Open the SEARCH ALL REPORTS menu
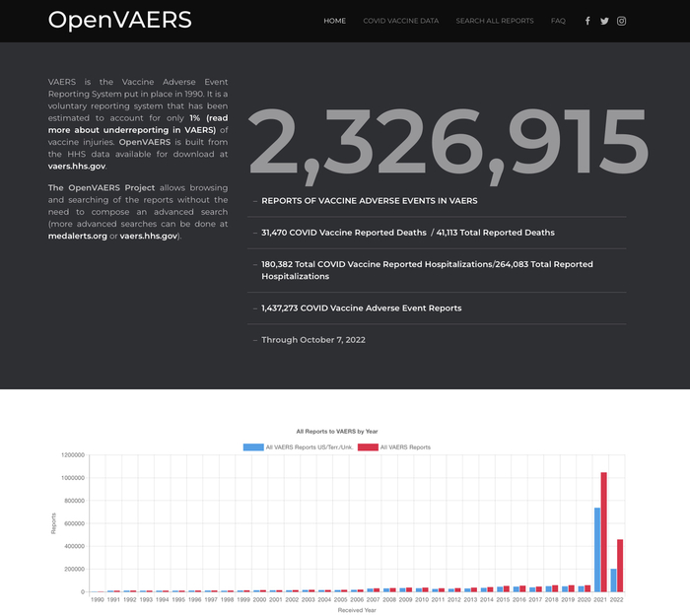 [x=494, y=21]
